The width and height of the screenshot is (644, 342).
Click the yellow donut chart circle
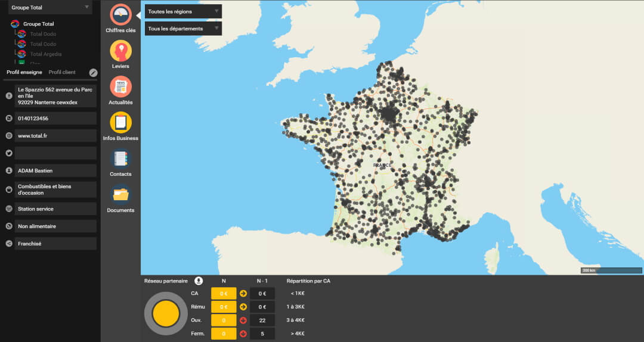[x=166, y=313]
